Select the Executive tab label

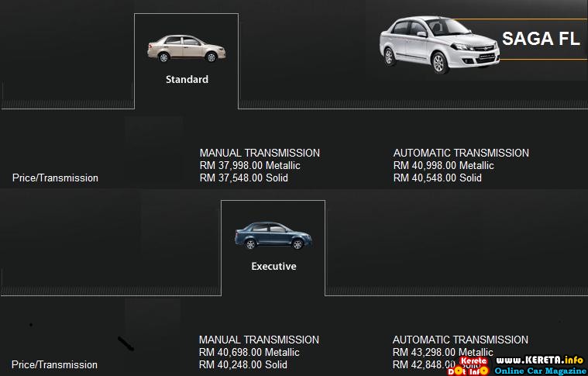pyautogui.click(x=273, y=266)
